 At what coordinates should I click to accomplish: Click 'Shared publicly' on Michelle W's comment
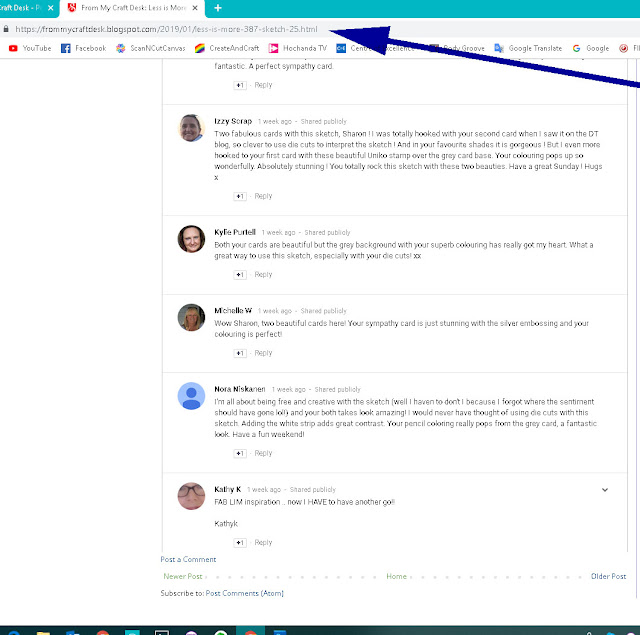324,311
